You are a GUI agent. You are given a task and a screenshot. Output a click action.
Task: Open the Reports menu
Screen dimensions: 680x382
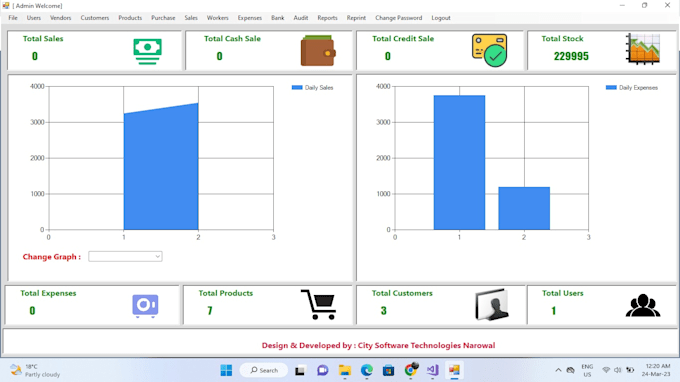point(327,18)
